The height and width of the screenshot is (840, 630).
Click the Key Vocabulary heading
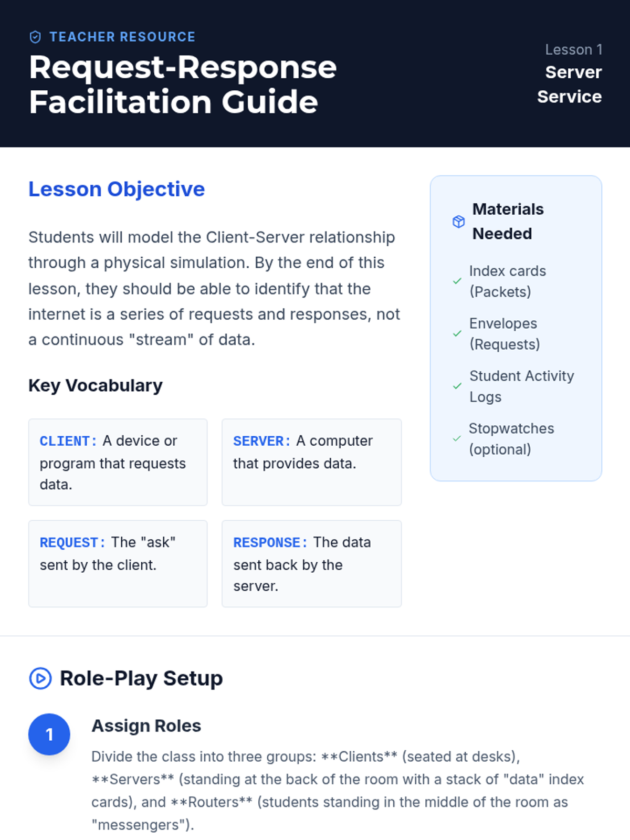click(96, 385)
